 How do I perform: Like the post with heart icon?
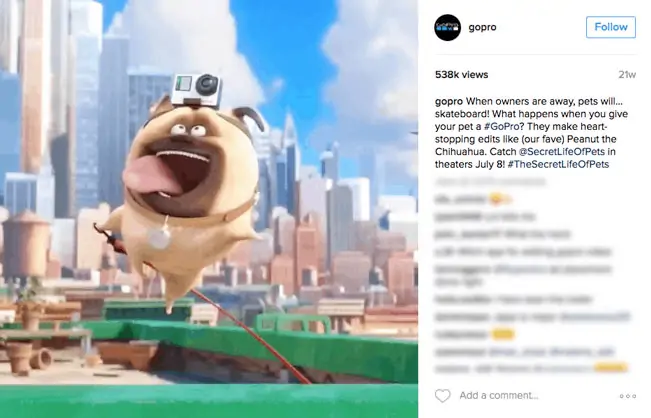tap(443, 395)
